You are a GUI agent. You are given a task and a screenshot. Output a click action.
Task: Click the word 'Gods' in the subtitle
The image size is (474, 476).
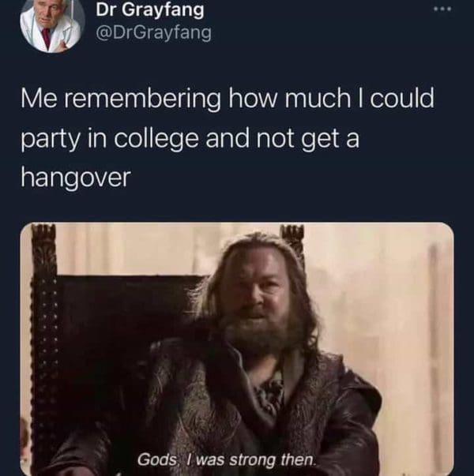156,459
